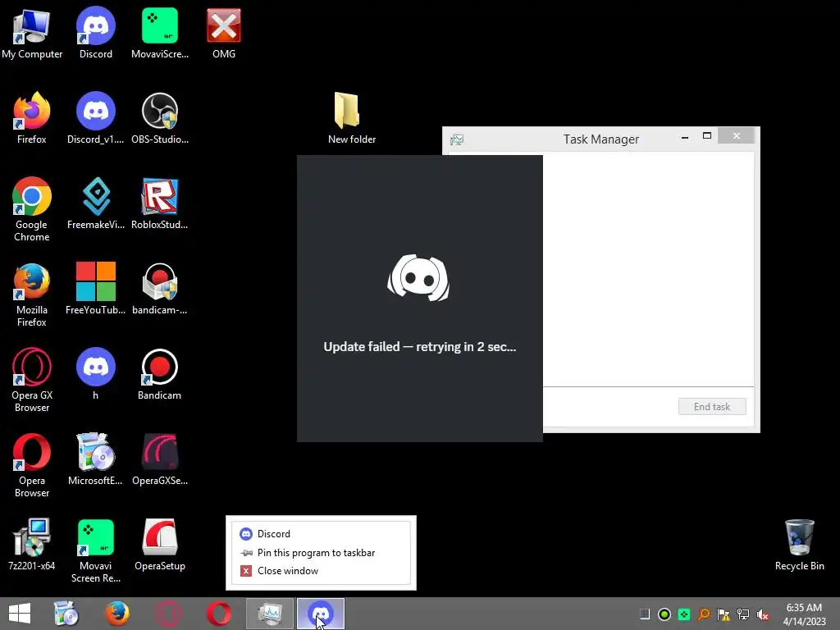Open Firefox from the taskbar
Viewport: 840px width, 630px height.
117,614
